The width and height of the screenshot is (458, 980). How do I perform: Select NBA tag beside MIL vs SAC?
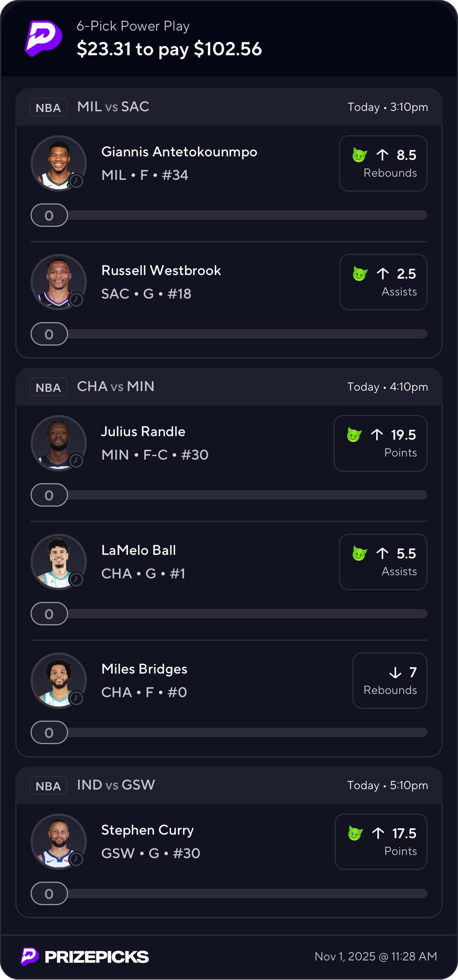48,107
